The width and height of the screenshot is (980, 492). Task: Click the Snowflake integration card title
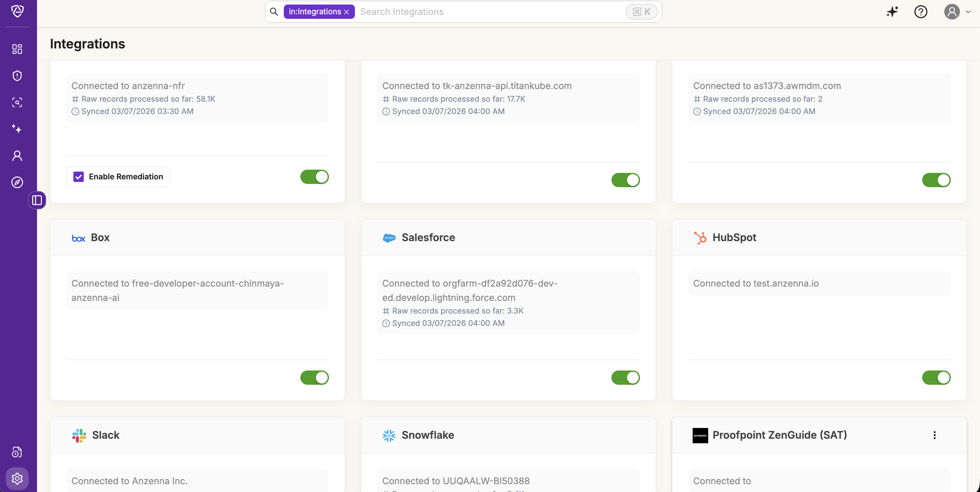428,435
